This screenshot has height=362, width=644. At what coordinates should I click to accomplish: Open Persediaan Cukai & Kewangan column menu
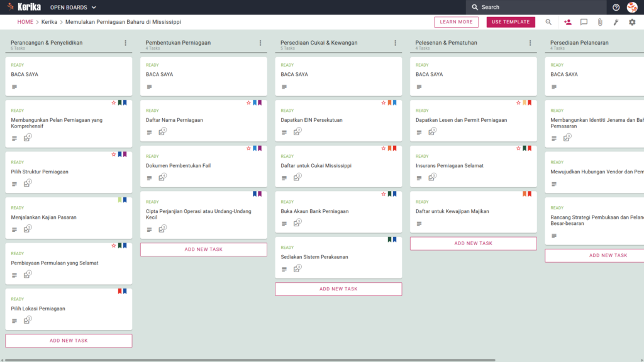tap(396, 43)
